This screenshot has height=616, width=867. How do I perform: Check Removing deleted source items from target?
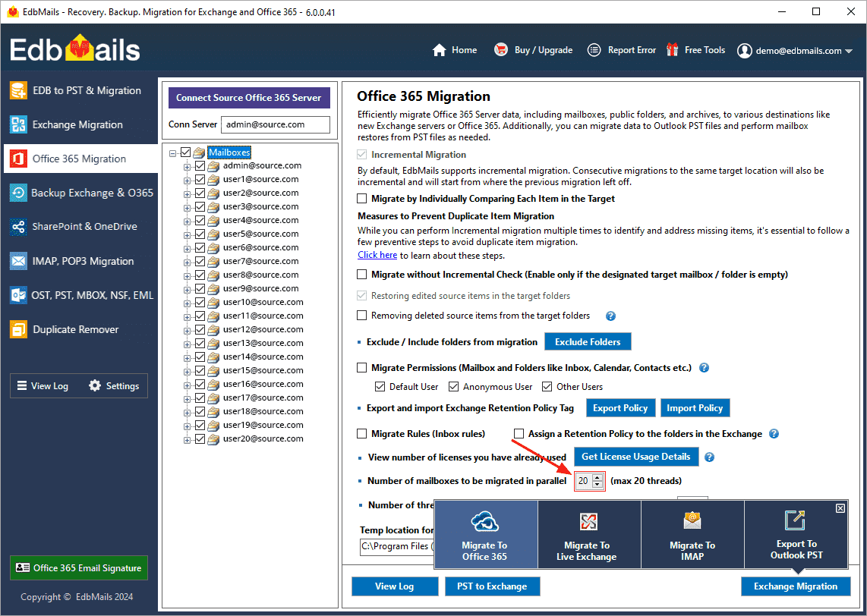(x=362, y=316)
